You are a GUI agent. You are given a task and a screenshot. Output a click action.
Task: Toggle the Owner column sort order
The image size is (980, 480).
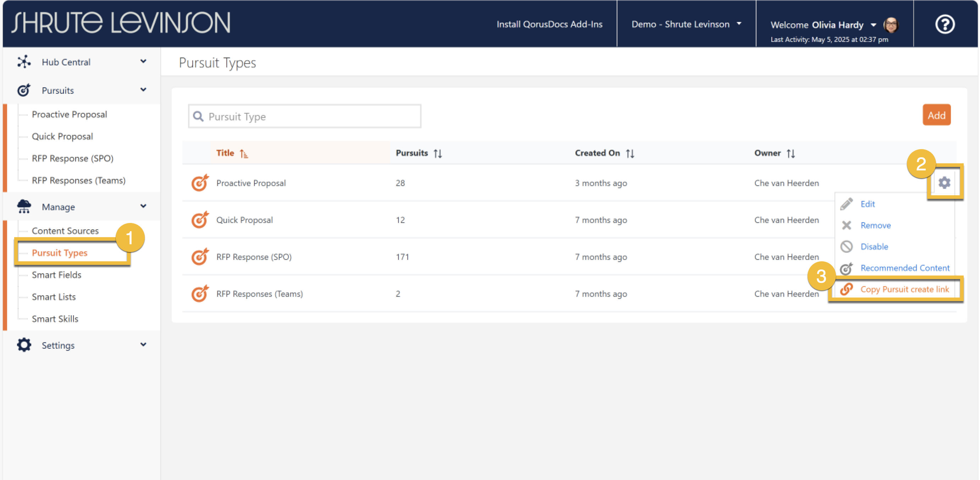(x=791, y=153)
